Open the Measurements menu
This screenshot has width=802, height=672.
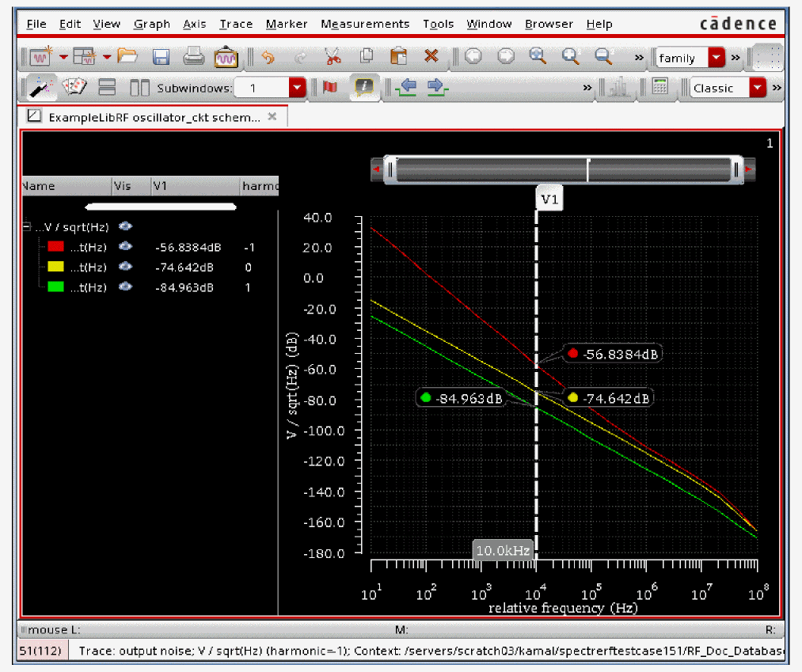pos(365,24)
